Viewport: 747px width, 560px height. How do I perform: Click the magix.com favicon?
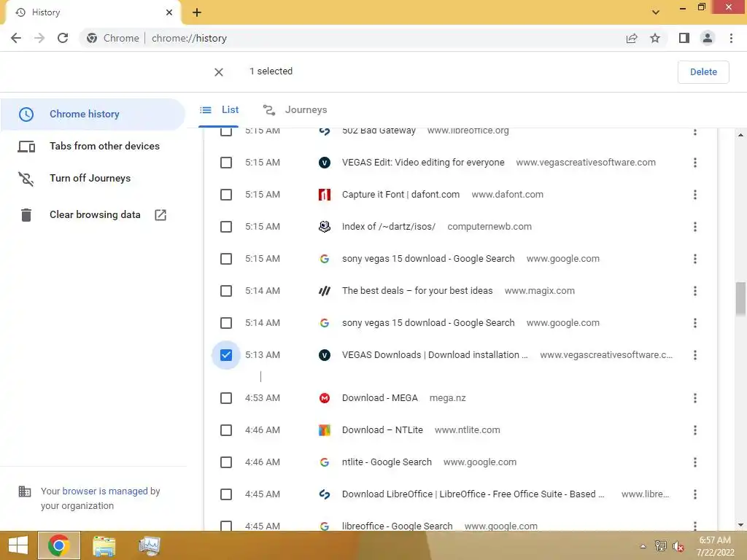(325, 291)
